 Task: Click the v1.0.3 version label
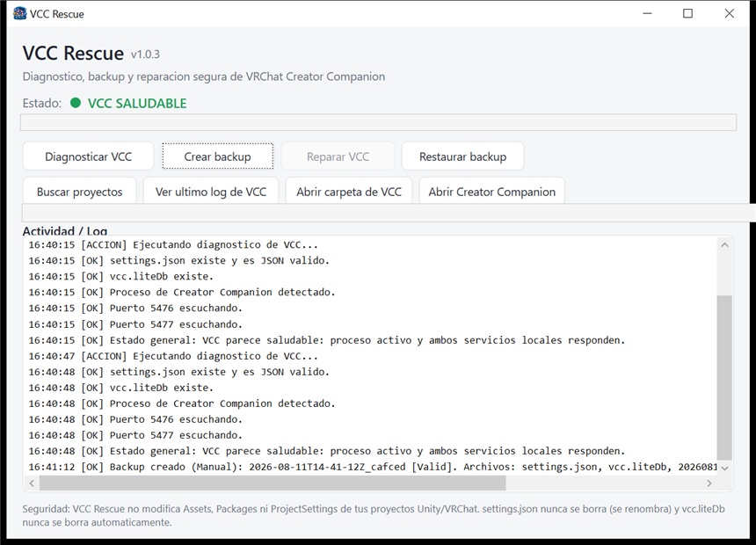pos(145,54)
